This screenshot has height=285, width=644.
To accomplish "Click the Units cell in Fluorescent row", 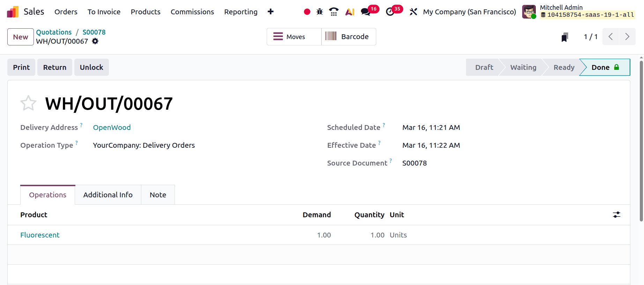I will click(398, 235).
